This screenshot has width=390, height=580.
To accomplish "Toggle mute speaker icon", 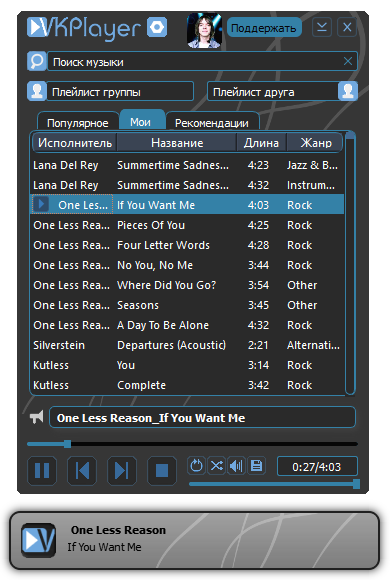I will 236,465.
